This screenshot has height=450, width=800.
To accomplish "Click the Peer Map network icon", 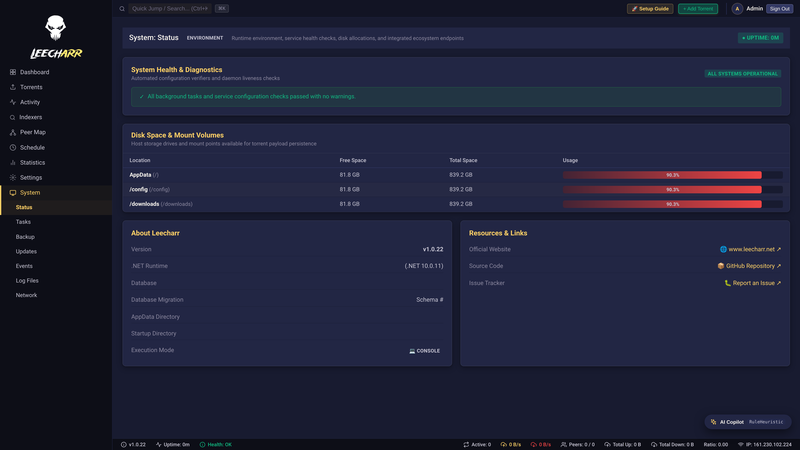I will 13,132.
